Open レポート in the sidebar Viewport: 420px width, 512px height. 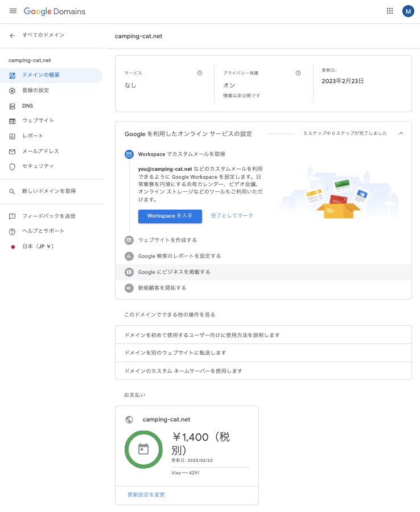[x=51, y=136]
